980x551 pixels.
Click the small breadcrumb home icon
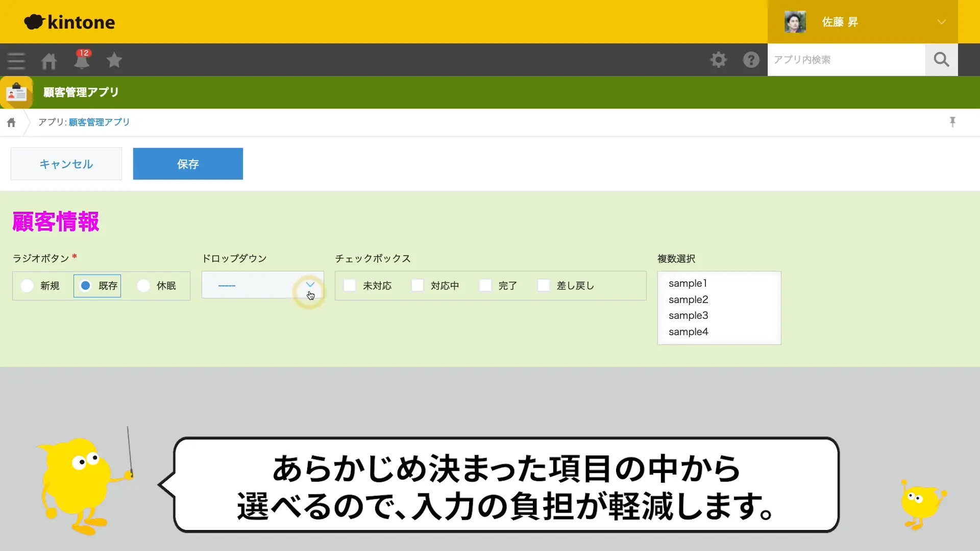(11, 122)
